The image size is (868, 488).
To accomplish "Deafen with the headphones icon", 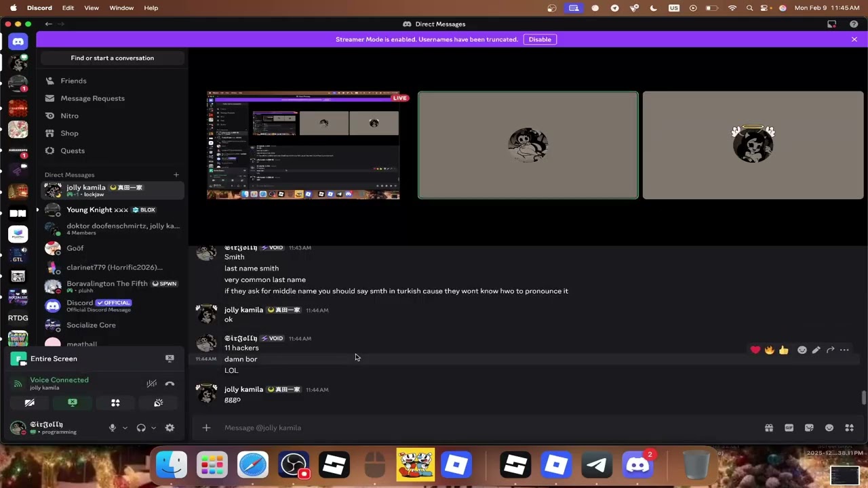I will pos(141,428).
